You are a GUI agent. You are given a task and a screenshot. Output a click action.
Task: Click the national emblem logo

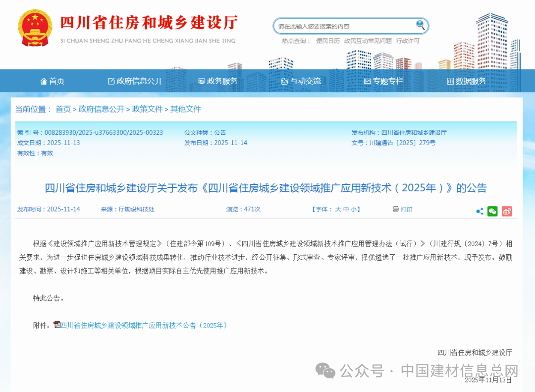point(35,28)
